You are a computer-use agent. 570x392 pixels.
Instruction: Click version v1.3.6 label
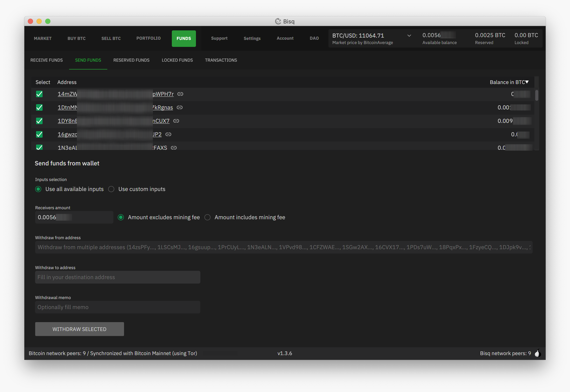(285, 353)
